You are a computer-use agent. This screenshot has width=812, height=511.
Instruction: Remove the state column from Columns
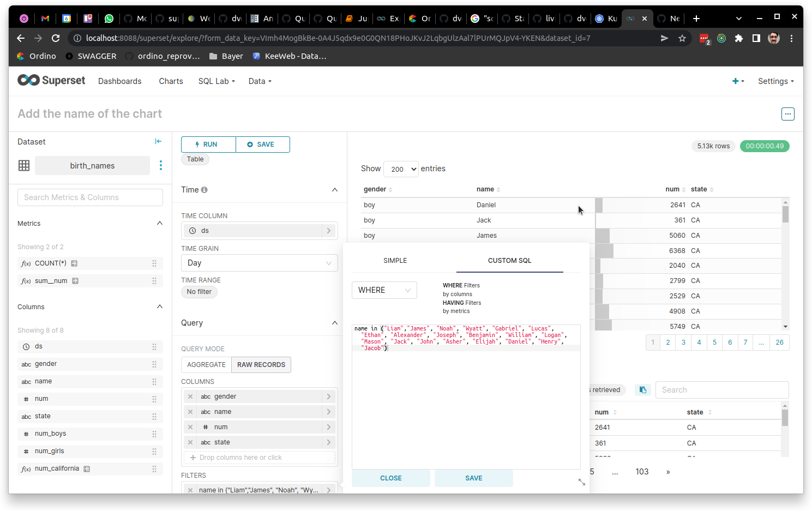coord(190,442)
